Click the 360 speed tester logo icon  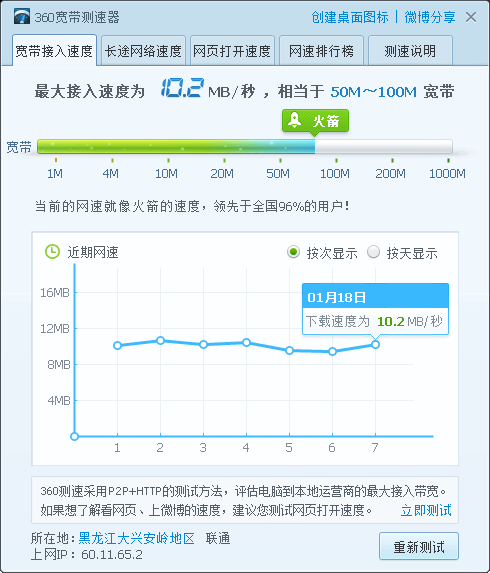click(x=22, y=17)
